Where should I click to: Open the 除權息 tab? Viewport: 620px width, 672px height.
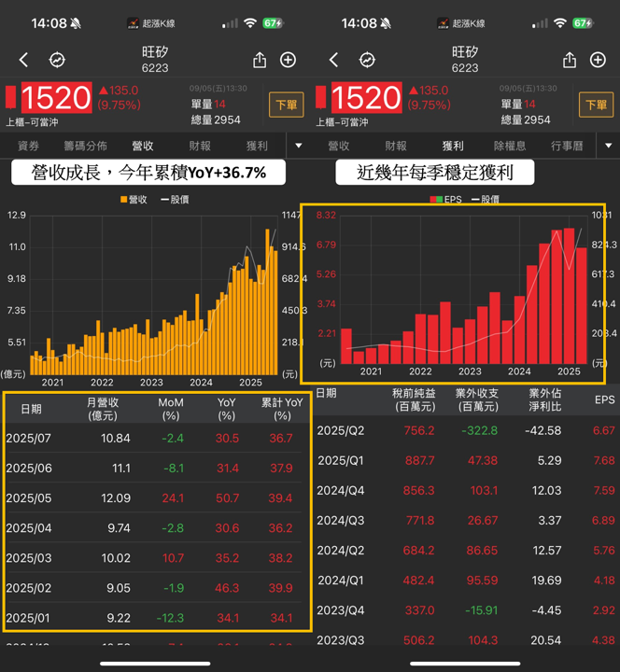coord(510,147)
